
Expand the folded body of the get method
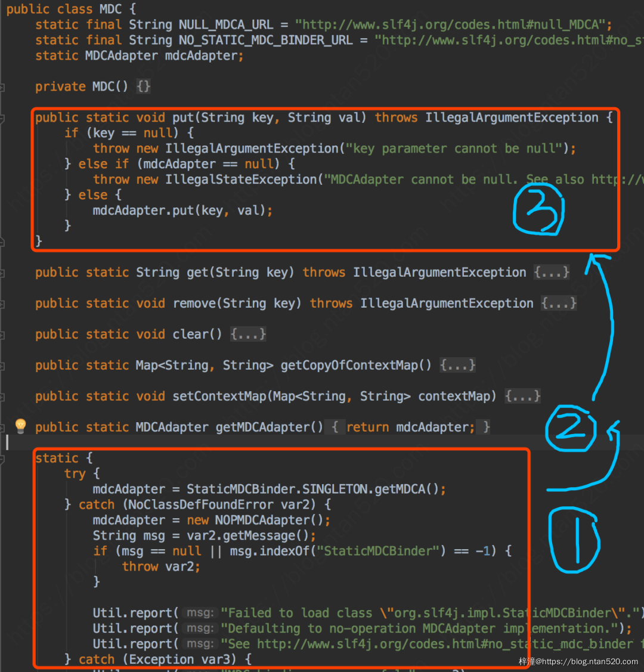(552, 272)
